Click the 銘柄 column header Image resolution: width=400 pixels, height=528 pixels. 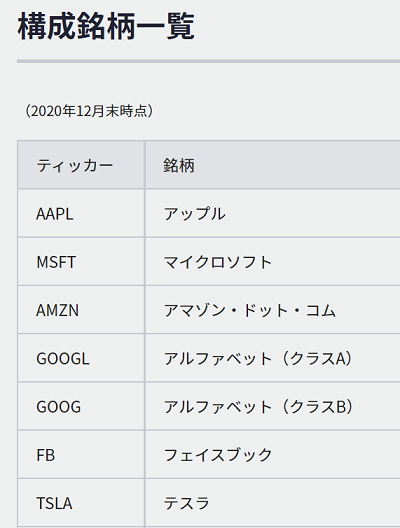(x=273, y=165)
